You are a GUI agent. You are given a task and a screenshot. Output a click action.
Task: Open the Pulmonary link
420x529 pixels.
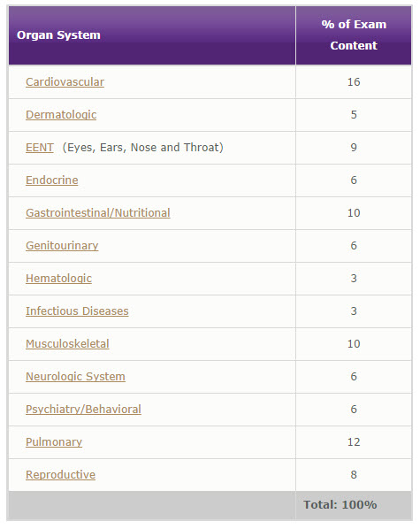pyautogui.click(x=54, y=442)
